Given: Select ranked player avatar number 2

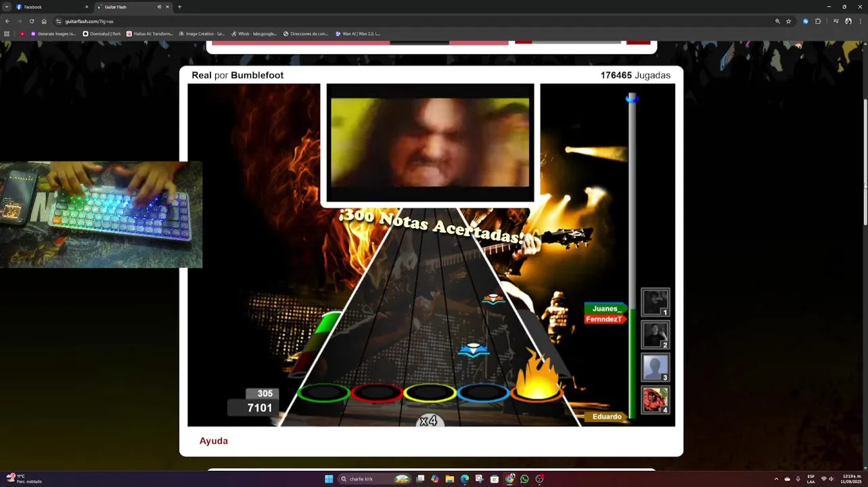Looking at the screenshot, I should tap(655, 335).
